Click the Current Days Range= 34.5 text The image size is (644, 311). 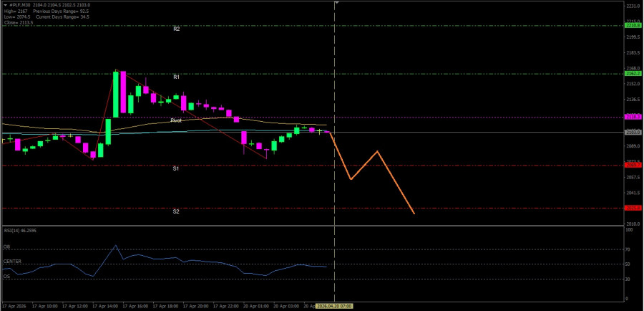coord(62,17)
